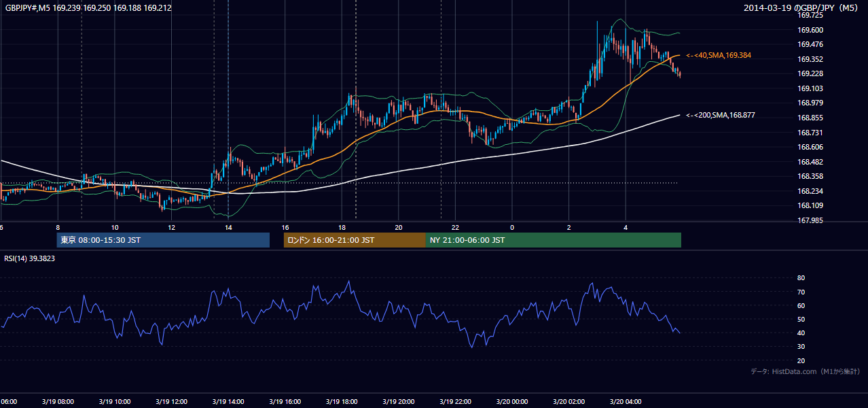Click RSI axis level 20
The image size is (868, 408).
801,361
